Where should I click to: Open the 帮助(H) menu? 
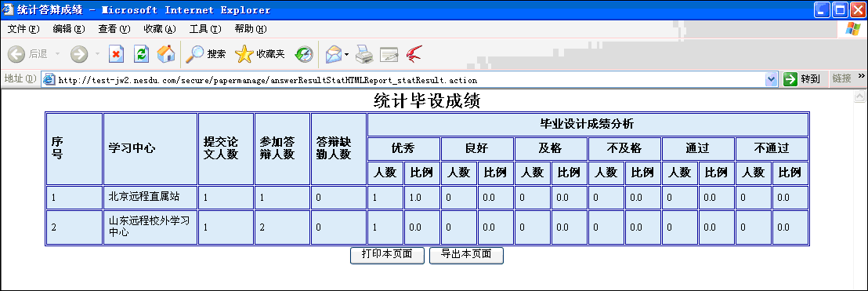pos(250,29)
